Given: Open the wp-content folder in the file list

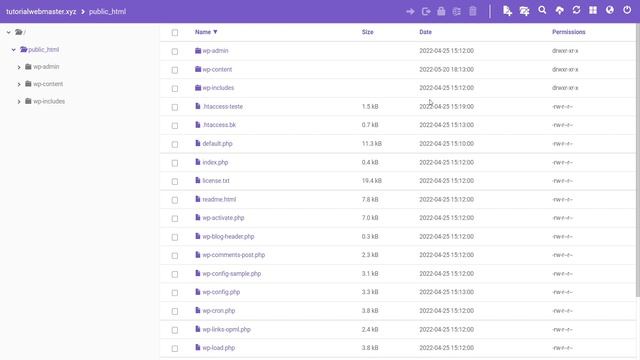Looking at the screenshot, I should pyautogui.click(x=217, y=69).
